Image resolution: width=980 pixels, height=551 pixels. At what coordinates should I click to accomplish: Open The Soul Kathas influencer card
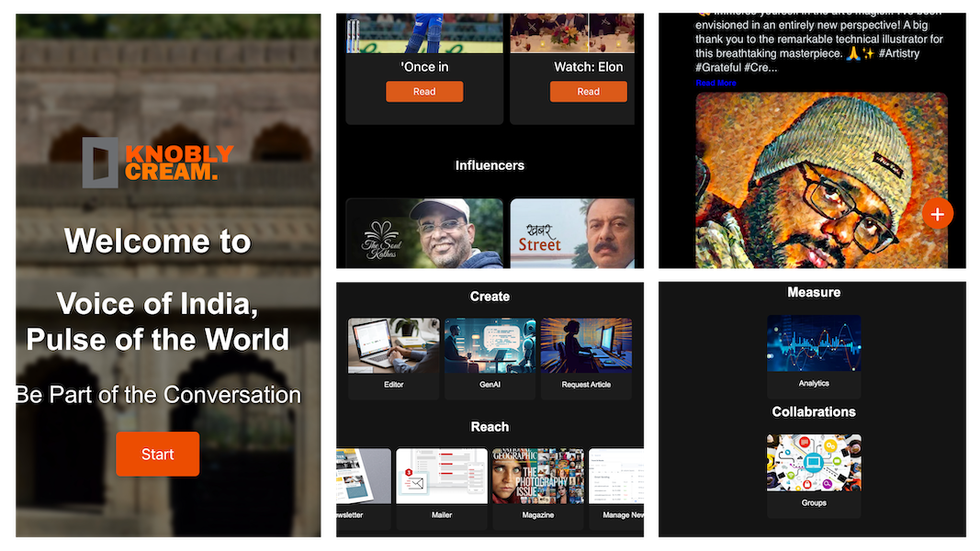(x=424, y=234)
